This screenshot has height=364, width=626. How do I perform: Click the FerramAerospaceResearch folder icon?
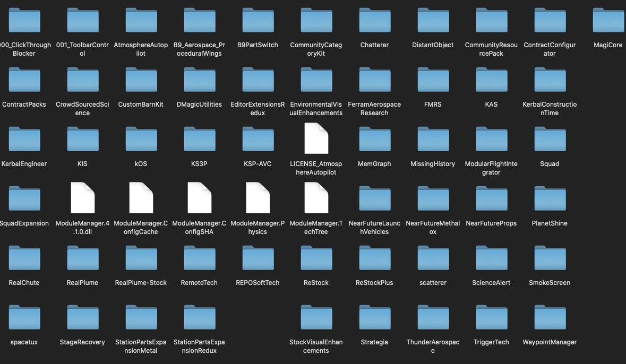click(x=374, y=80)
